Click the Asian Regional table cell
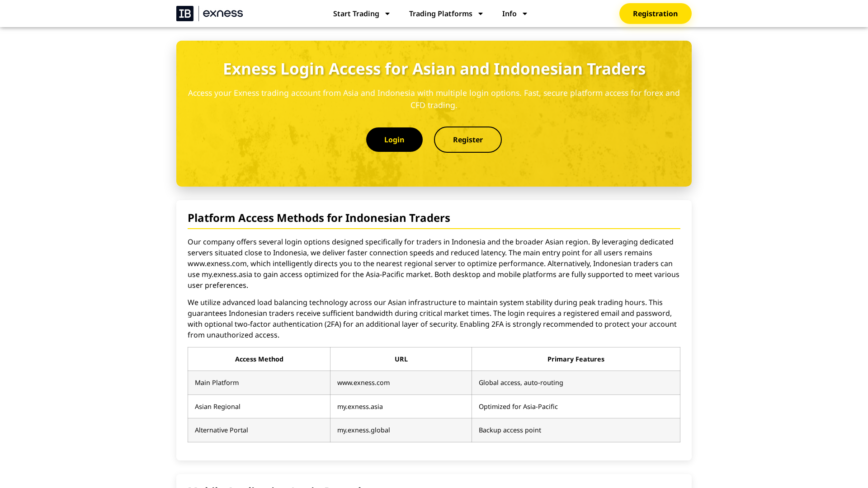The width and height of the screenshot is (868, 488). tap(259, 407)
